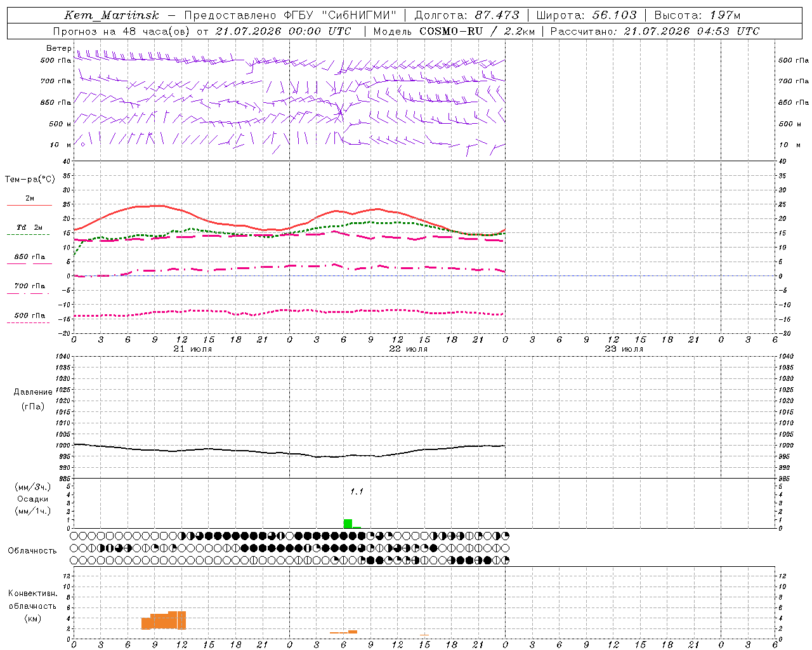
Task: Click the Облачность cloudiness label
Action: point(32,550)
